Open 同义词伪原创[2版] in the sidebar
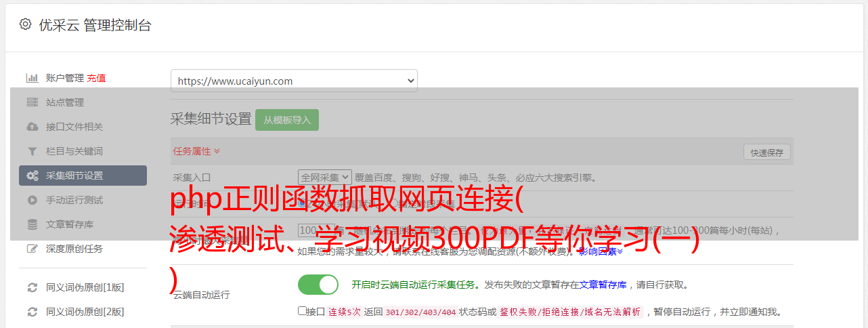 (x=85, y=312)
